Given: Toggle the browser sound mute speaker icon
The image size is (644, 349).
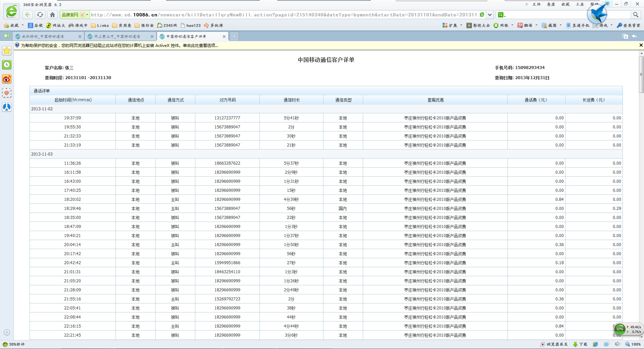Looking at the screenshot, I should 617,344.
